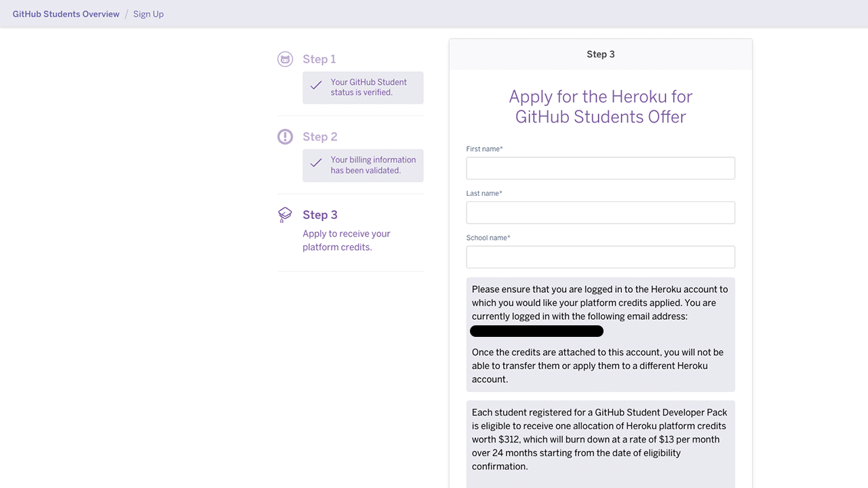
Task: Click the Step 1 heading in sidebar
Action: tap(319, 59)
